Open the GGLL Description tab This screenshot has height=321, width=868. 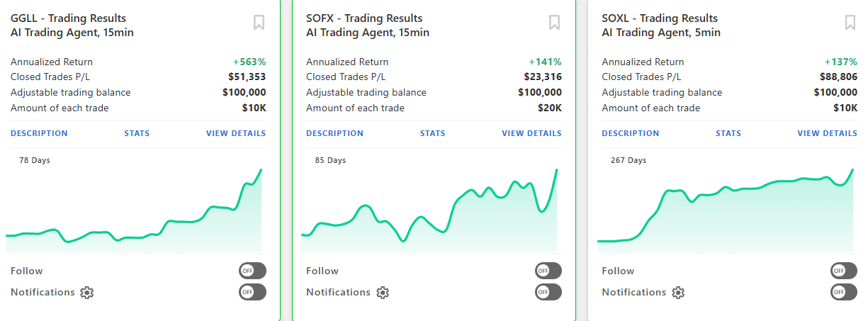[39, 133]
